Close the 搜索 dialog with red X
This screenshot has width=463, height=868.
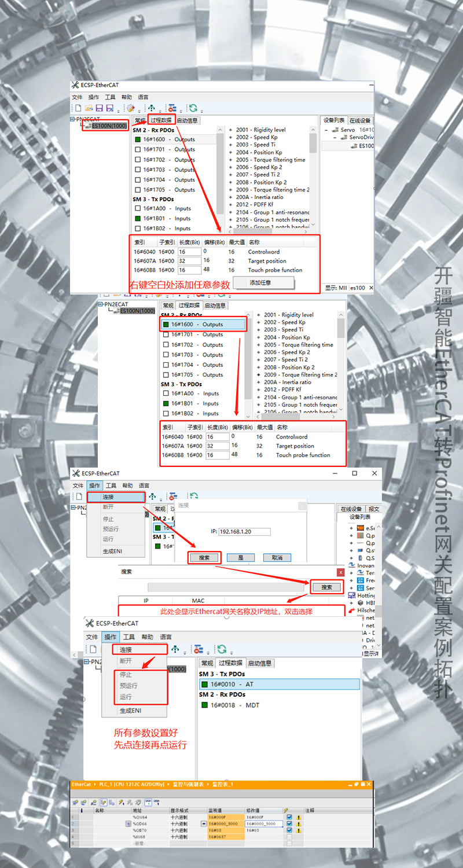[x=341, y=572]
